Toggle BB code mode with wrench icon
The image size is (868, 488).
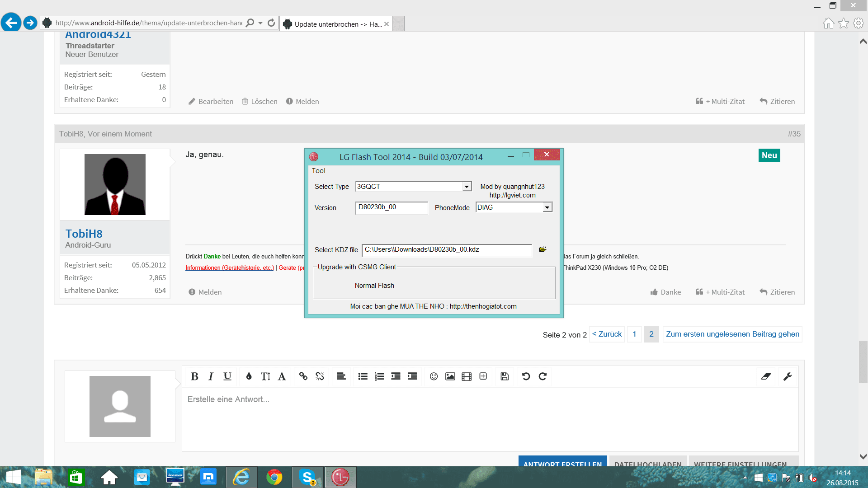[x=788, y=376]
